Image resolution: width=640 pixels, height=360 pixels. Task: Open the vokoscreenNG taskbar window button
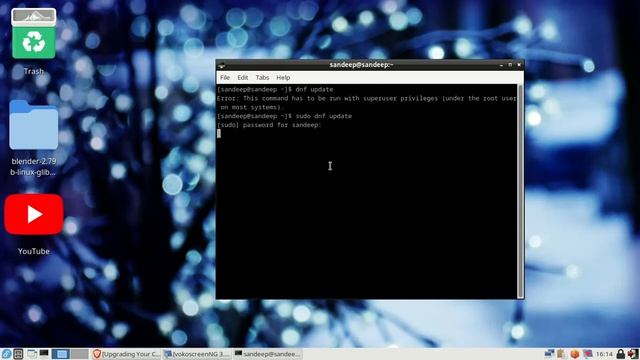point(197,354)
